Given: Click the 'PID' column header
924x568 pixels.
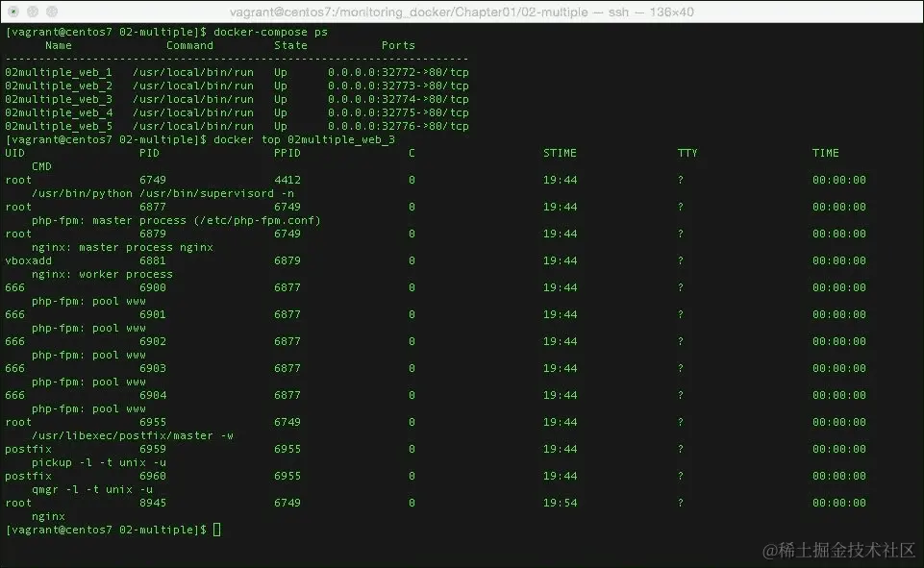Looking at the screenshot, I should pyautogui.click(x=149, y=153).
